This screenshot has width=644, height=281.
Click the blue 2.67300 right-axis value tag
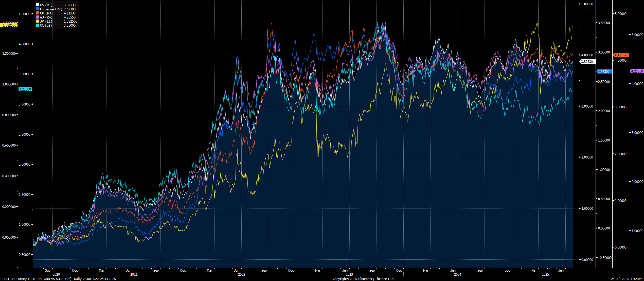(x=604, y=72)
